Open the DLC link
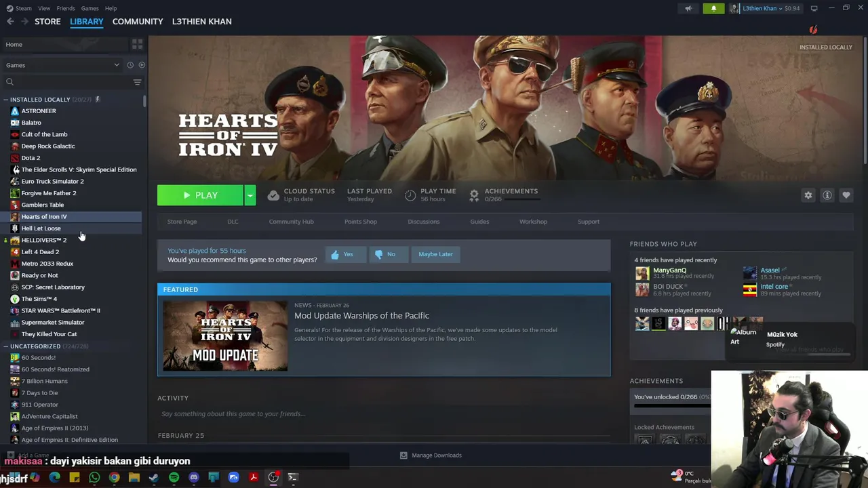This screenshot has width=868, height=488. 233,222
